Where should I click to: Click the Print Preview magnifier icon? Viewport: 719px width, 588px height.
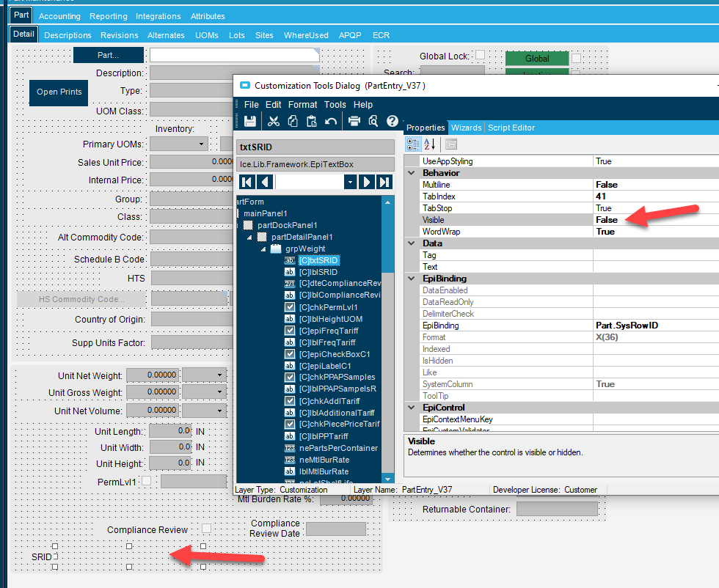tap(373, 121)
